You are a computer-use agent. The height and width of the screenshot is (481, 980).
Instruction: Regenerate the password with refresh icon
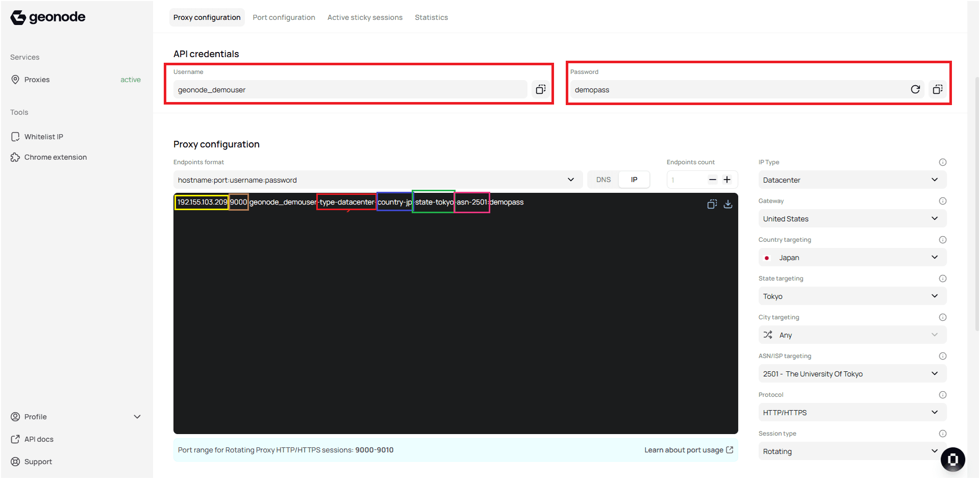916,89
